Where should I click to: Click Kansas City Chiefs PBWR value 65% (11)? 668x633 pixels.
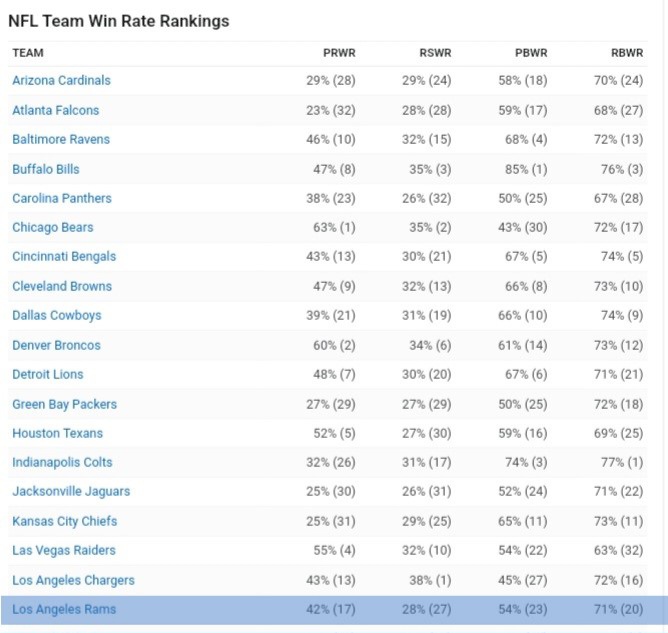point(523,521)
